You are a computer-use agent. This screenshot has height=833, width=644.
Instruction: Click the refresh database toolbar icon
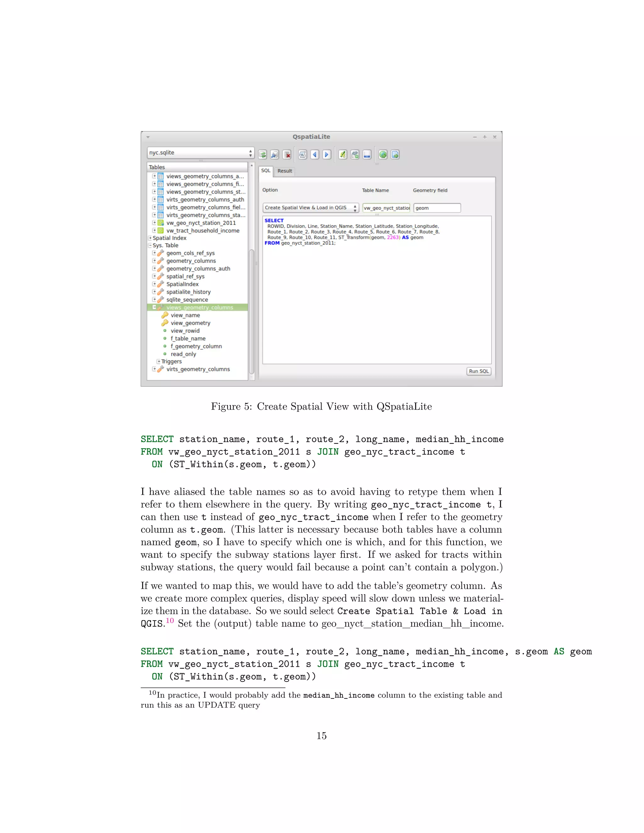coord(263,154)
